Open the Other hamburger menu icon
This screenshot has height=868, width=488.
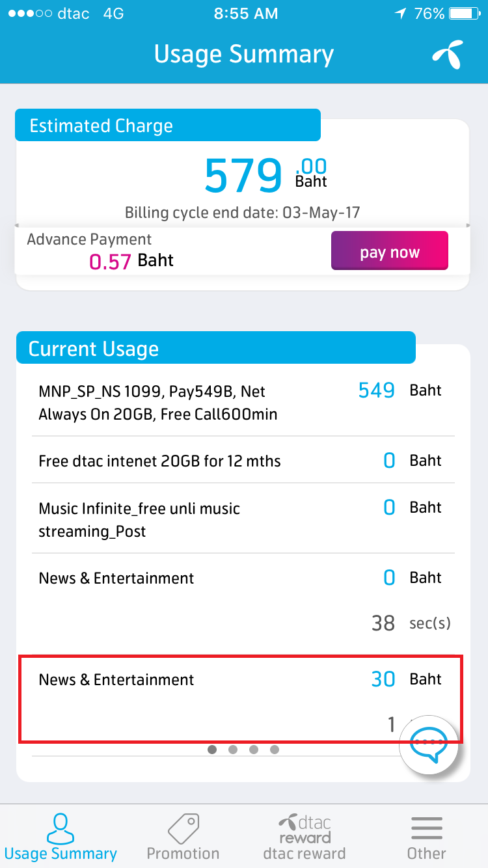[427, 828]
